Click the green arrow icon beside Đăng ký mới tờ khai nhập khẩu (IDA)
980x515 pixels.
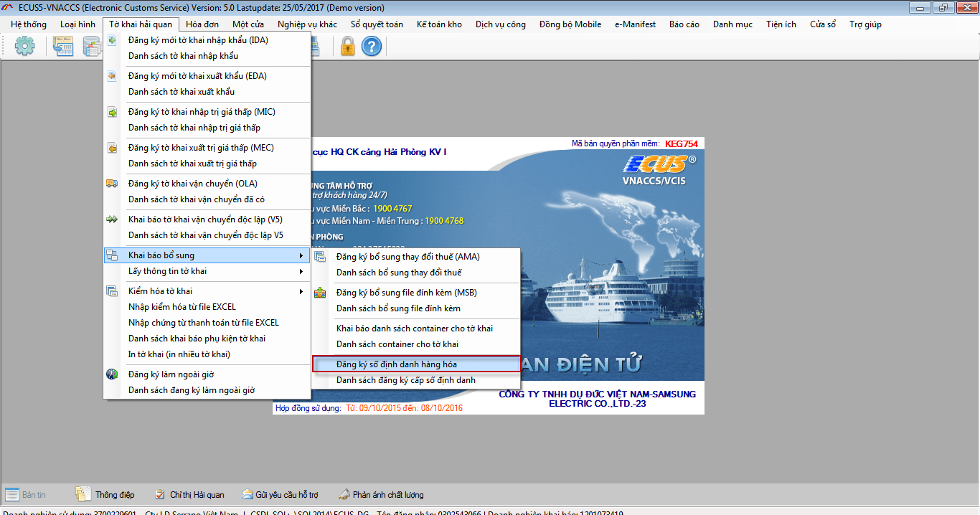[x=112, y=40]
